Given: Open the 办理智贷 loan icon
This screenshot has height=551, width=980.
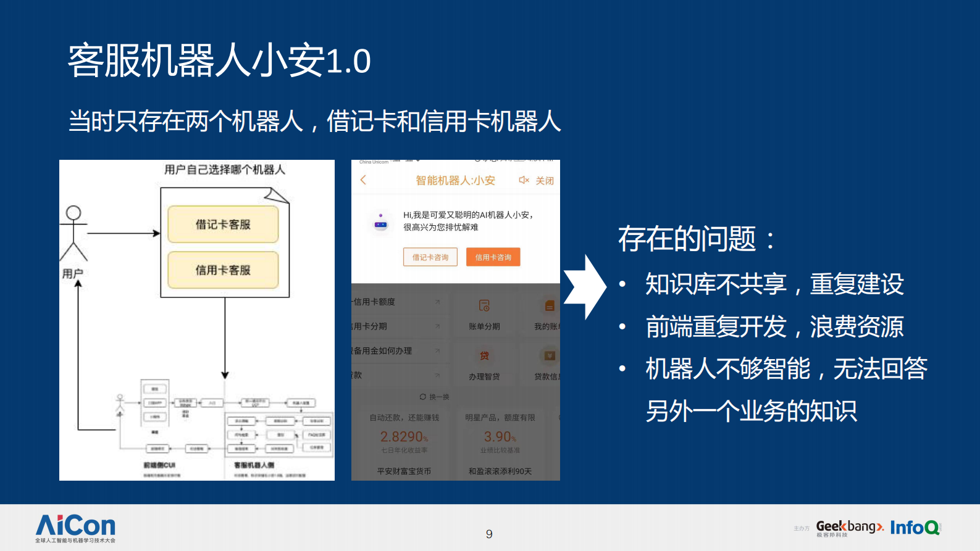Looking at the screenshot, I should [x=484, y=355].
